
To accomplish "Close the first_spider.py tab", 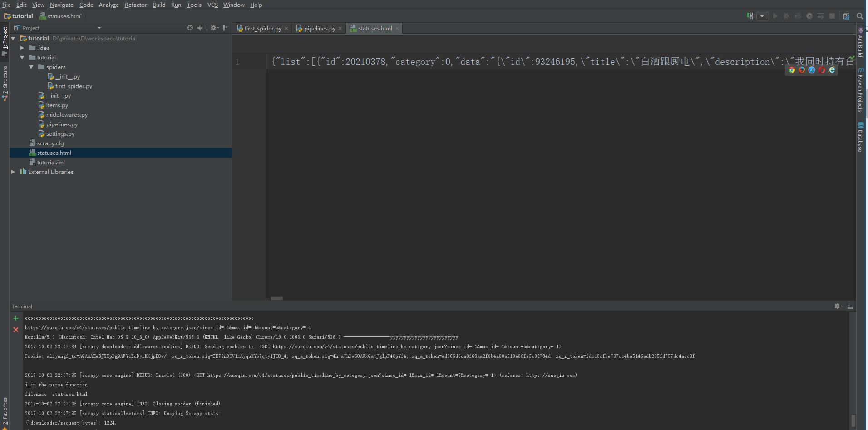I will click(x=286, y=28).
